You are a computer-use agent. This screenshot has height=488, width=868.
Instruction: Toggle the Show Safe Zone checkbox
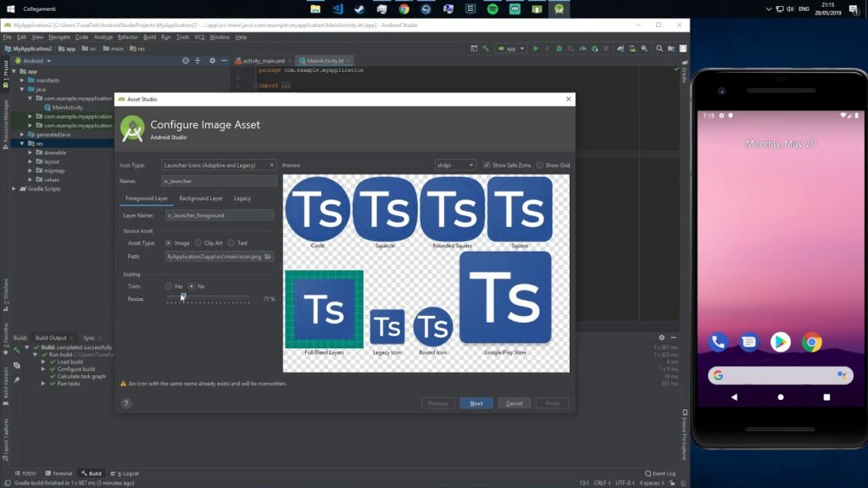(487, 165)
